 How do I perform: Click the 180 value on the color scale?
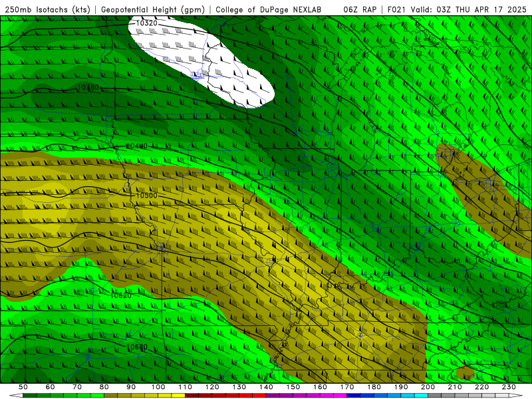[374, 387]
